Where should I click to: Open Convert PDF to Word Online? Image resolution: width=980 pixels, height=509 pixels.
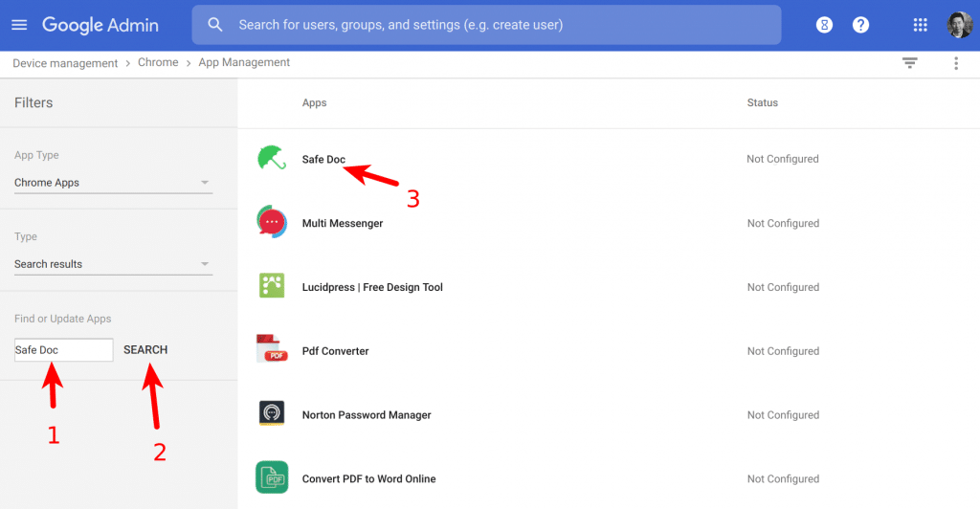pos(368,479)
